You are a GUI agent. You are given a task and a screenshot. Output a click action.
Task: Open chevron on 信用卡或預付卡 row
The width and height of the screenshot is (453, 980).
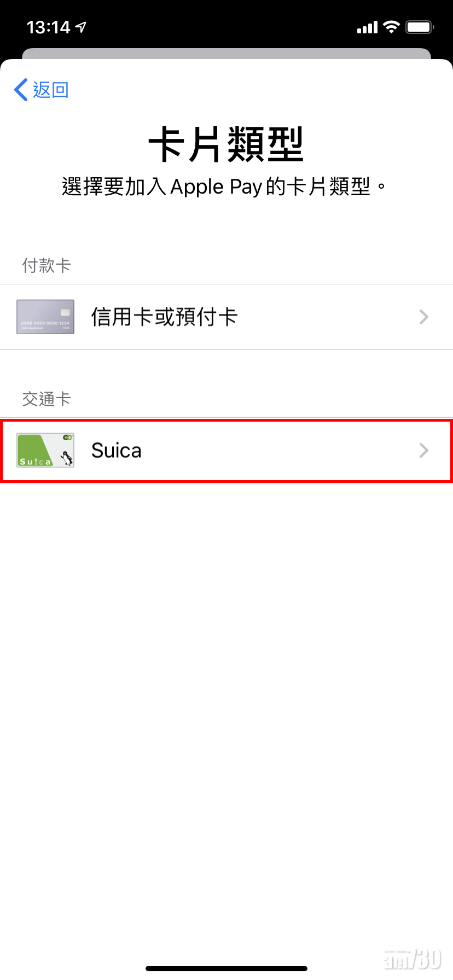pos(423,317)
